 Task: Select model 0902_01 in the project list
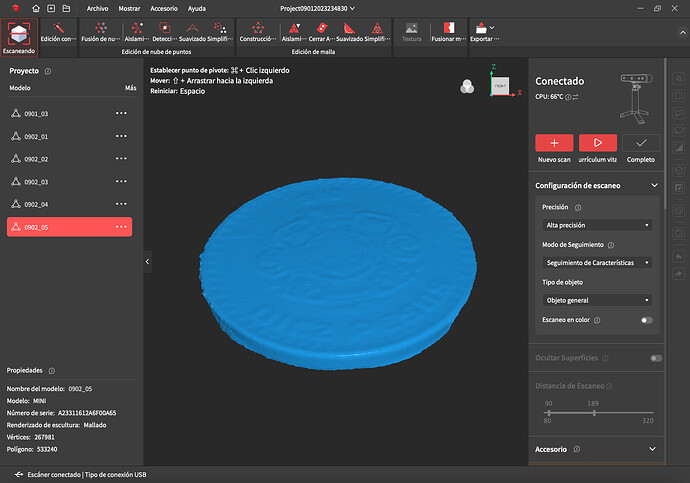pos(70,136)
